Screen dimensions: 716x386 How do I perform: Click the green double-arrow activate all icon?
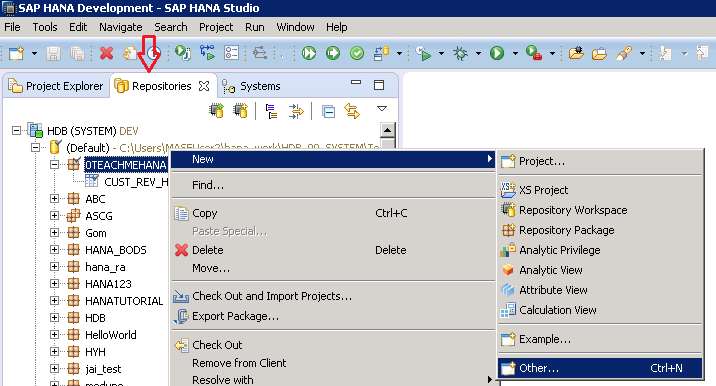point(309,53)
